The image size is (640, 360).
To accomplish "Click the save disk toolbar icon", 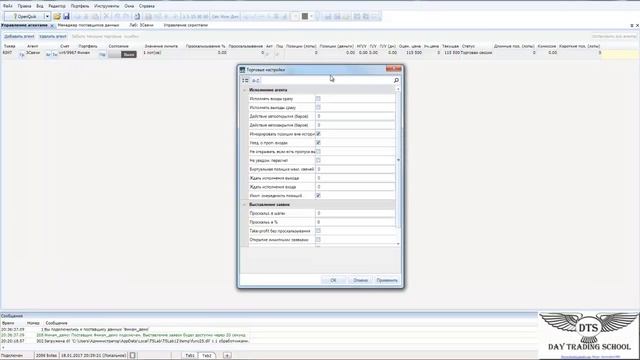I will click(66, 16).
